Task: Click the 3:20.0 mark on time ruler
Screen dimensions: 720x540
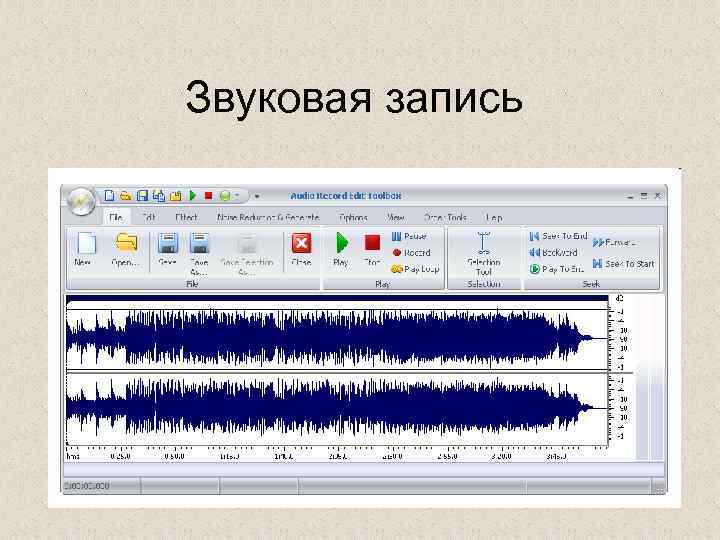Action: point(501,456)
